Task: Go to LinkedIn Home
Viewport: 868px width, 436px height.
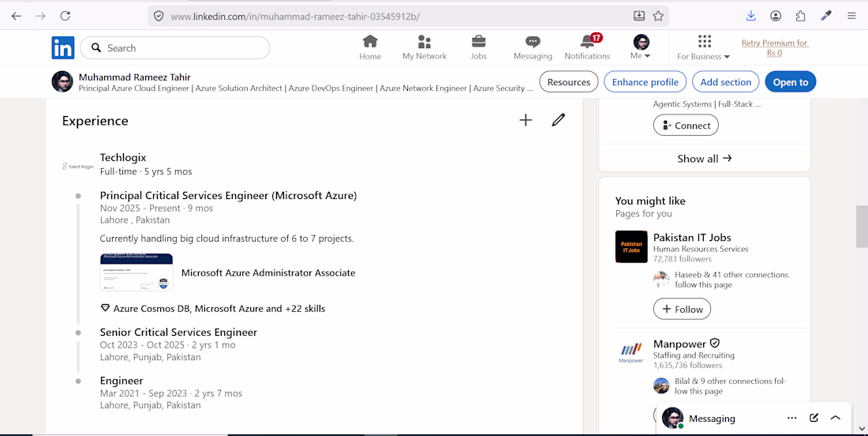Action: click(x=370, y=47)
